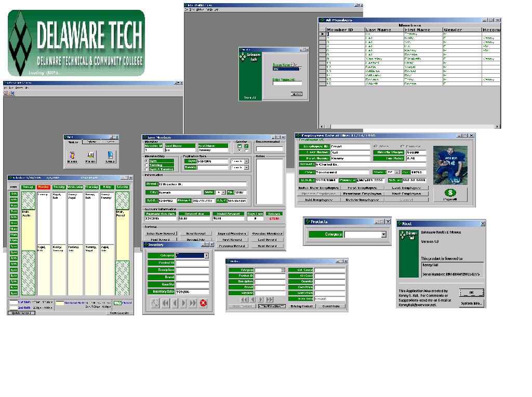Open the Gym expiration month dropdown
532x397 pixels.
point(246,161)
